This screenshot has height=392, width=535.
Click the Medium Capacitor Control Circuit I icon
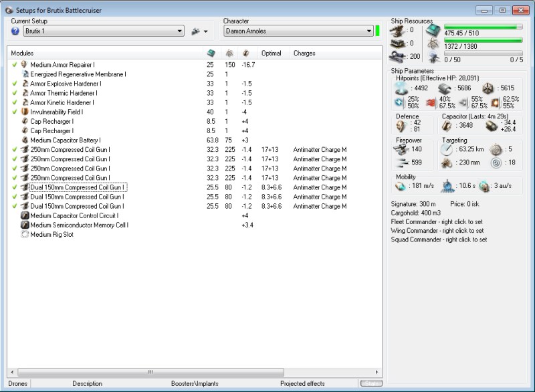[x=25, y=215]
